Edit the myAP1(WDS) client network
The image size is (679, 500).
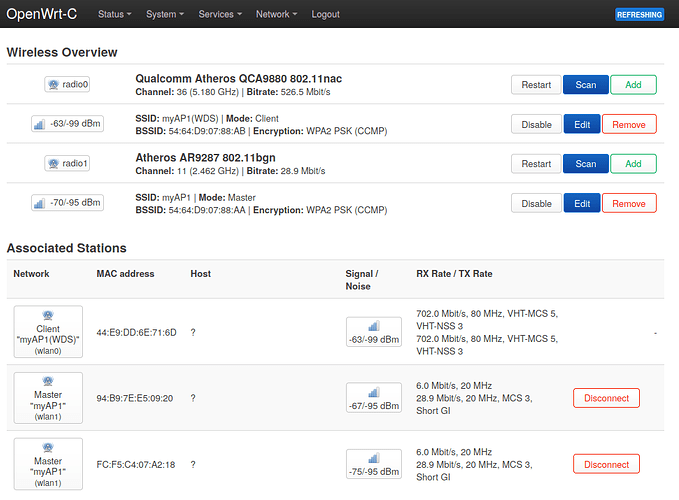click(x=582, y=125)
